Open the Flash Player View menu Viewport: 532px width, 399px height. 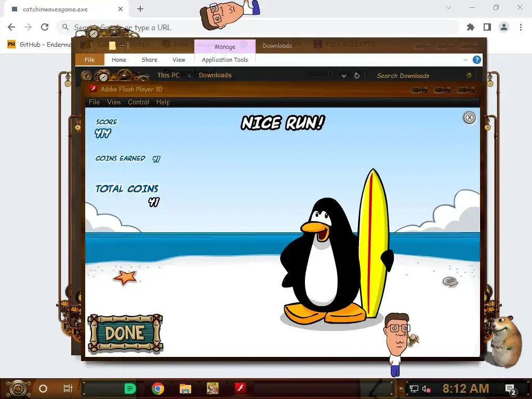(114, 102)
